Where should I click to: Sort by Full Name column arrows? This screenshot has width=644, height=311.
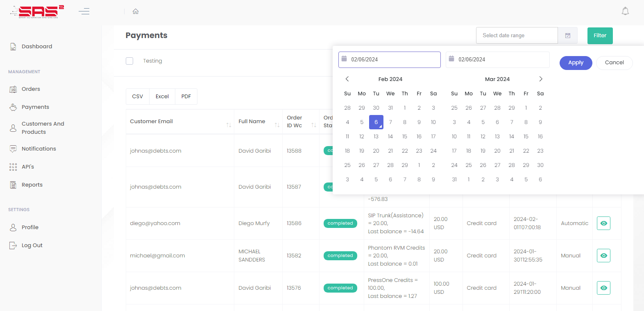point(277,125)
